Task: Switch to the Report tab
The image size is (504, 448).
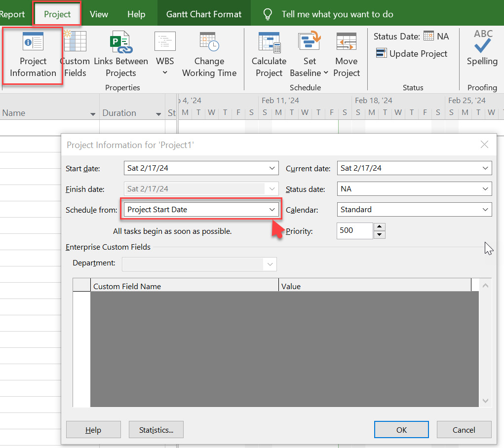Action: point(12,14)
